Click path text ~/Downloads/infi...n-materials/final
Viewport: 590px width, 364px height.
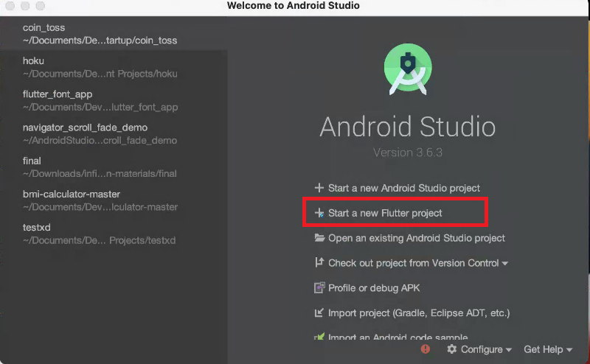pyautogui.click(x=100, y=174)
